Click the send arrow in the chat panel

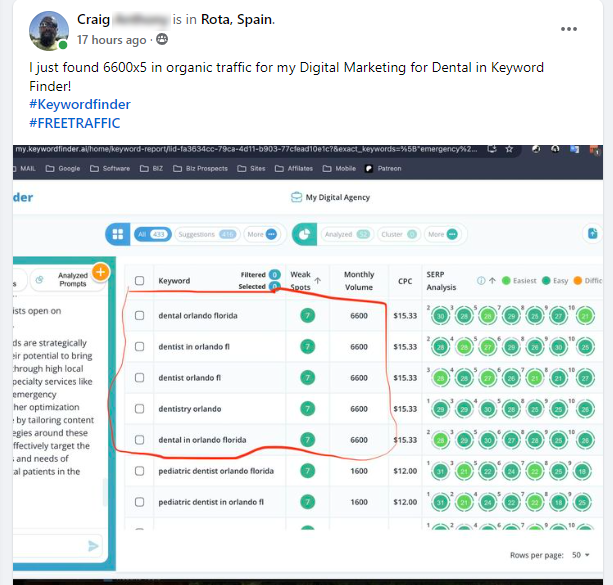click(x=94, y=545)
